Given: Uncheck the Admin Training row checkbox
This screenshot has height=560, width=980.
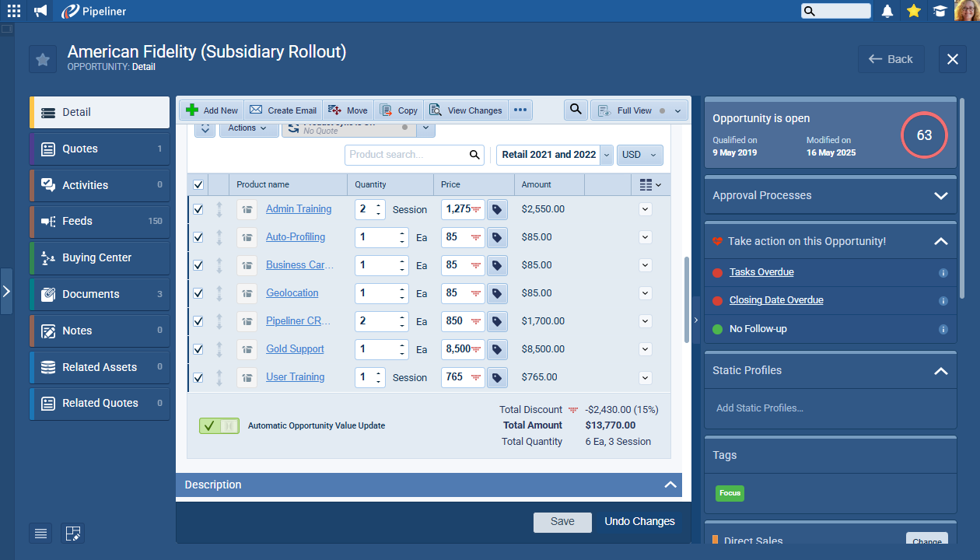Looking at the screenshot, I should 198,209.
